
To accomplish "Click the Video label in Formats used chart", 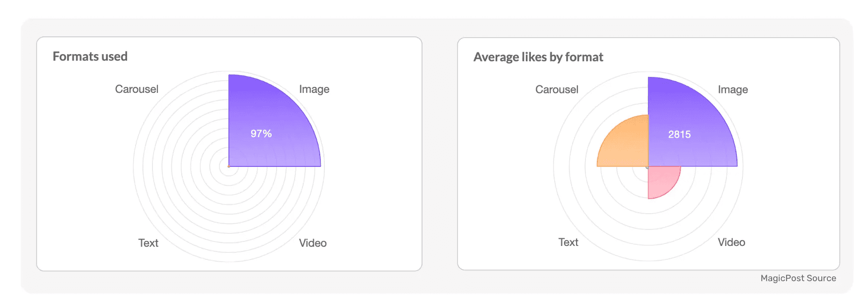I will click(x=312, y=243).
